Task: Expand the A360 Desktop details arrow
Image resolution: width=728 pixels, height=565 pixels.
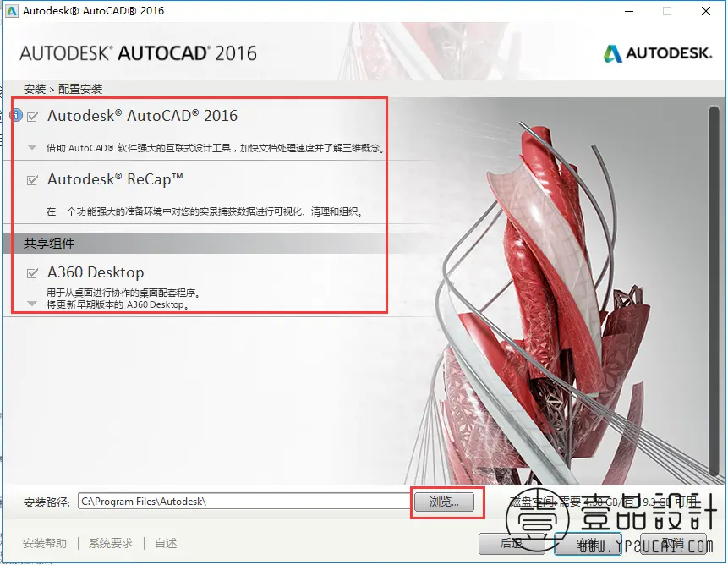Action: click(32, 304)
